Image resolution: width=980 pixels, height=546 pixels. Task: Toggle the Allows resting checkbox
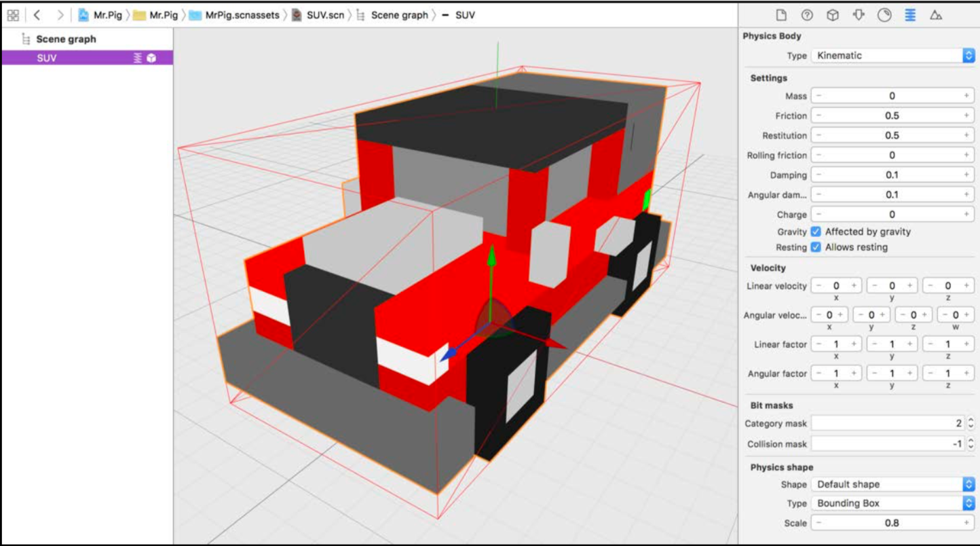coord(816,247)
